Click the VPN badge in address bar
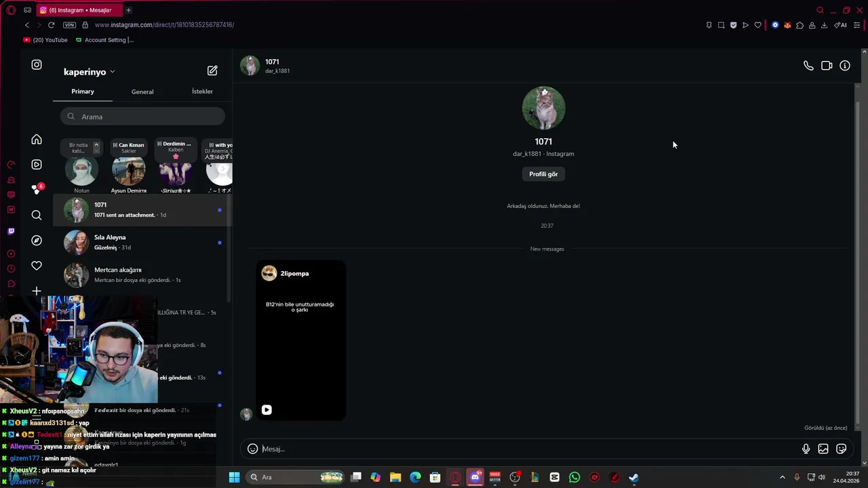Screen dimensions: 868x488 pyautogui.click(x=69, y=25)
